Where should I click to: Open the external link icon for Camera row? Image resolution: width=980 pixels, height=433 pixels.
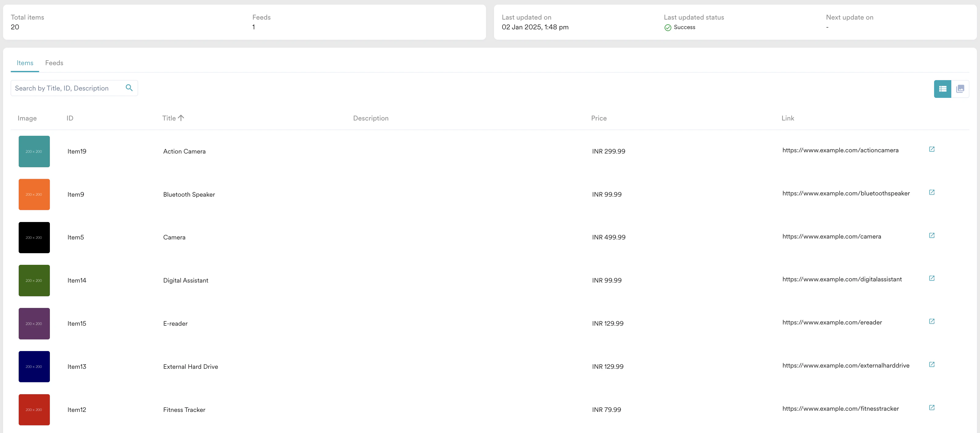point(932,235)
